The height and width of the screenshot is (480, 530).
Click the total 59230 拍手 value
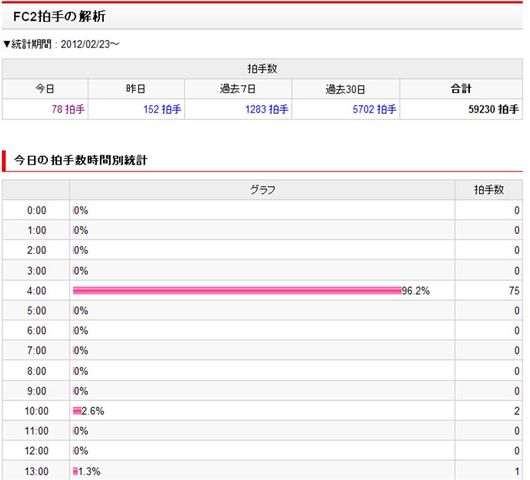[493, 109]
